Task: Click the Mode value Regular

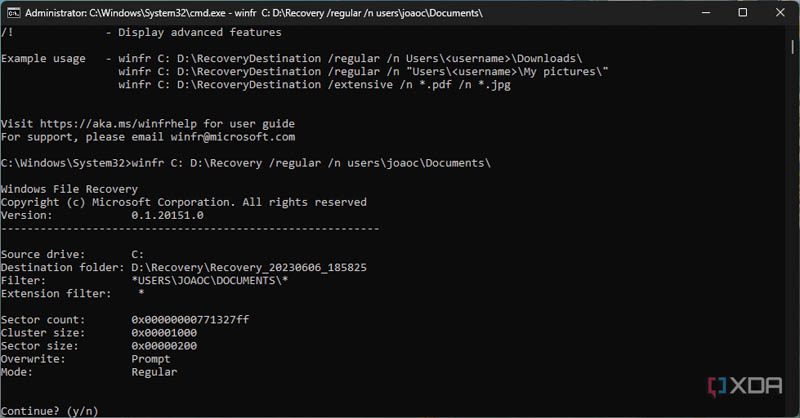Action: tap(154, 372)
